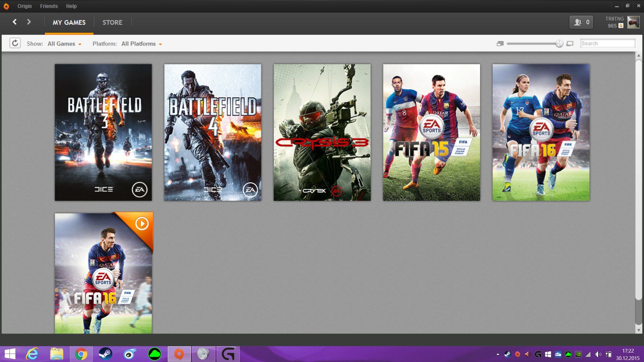Viewport: 644px width, 362px height.
Task: Click the refresh games library icon
Action: (15, 43)
